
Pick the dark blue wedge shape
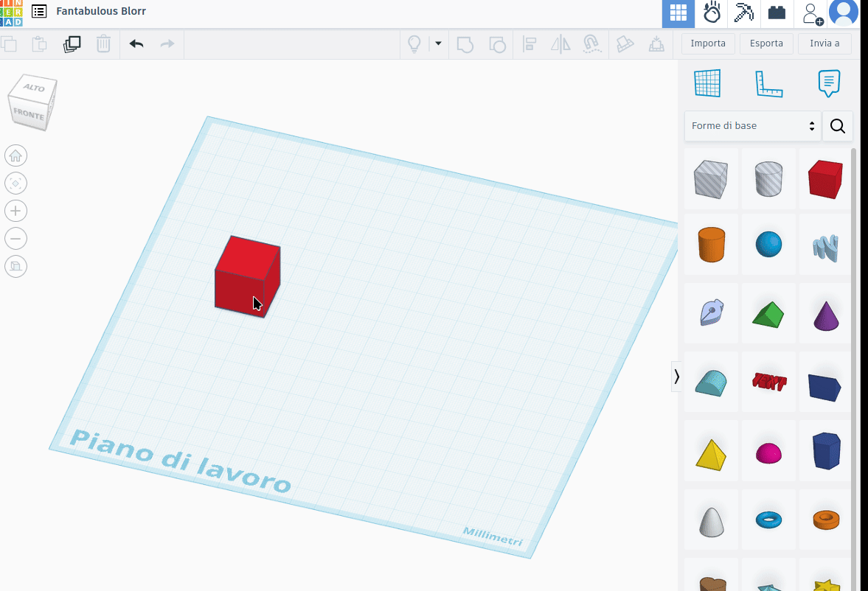[x=824, y=387]
